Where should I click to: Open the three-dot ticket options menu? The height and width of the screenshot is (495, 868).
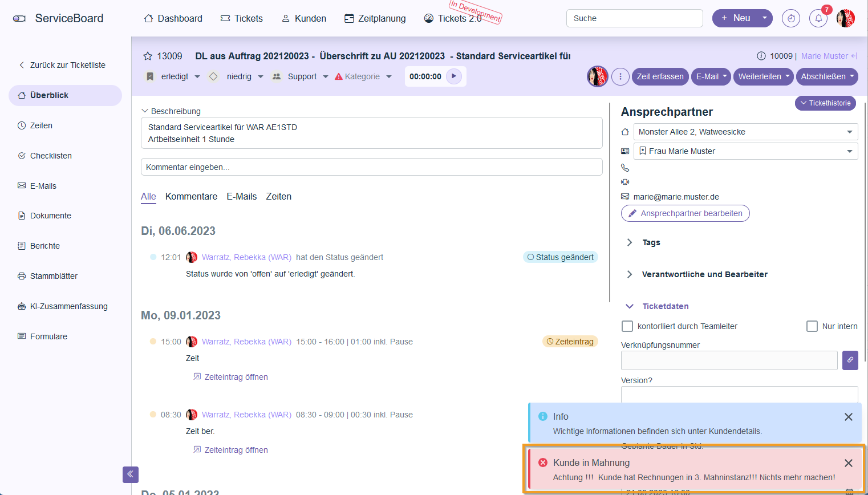click(x=620, y=76)
